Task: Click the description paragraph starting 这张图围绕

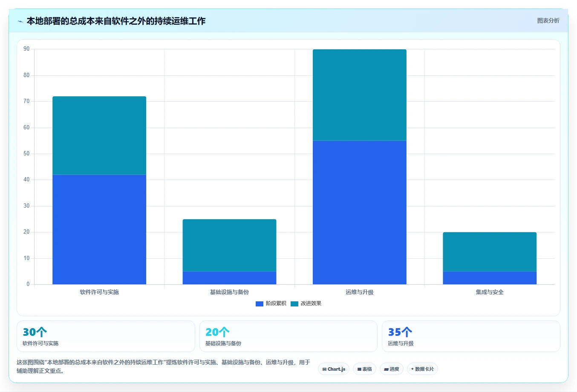Action: pos(164,366)
